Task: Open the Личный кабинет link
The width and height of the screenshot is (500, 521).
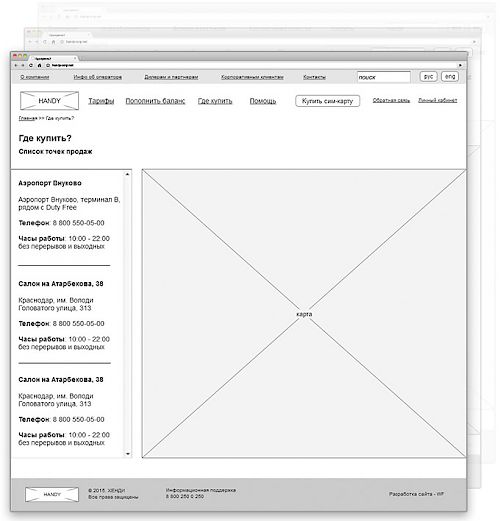Action: click(438, 100)
